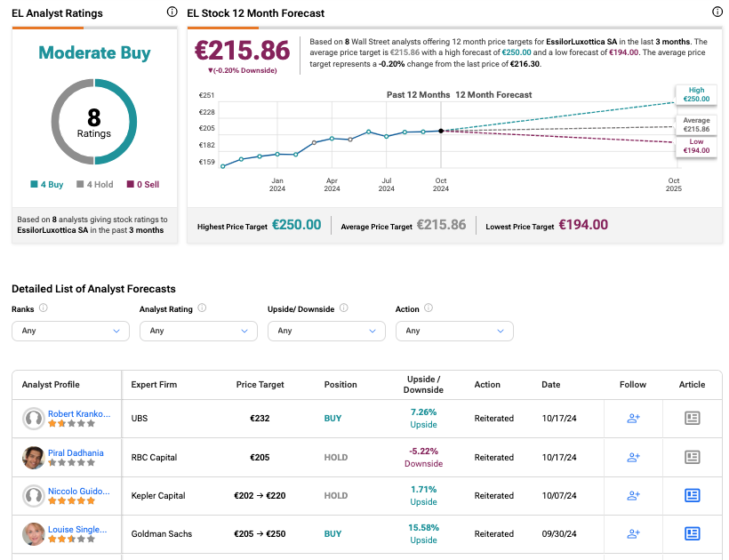Viewport: 729px width, 560px height.
Task: Open Goldman Sachs article icon
Action: point(693,533)
